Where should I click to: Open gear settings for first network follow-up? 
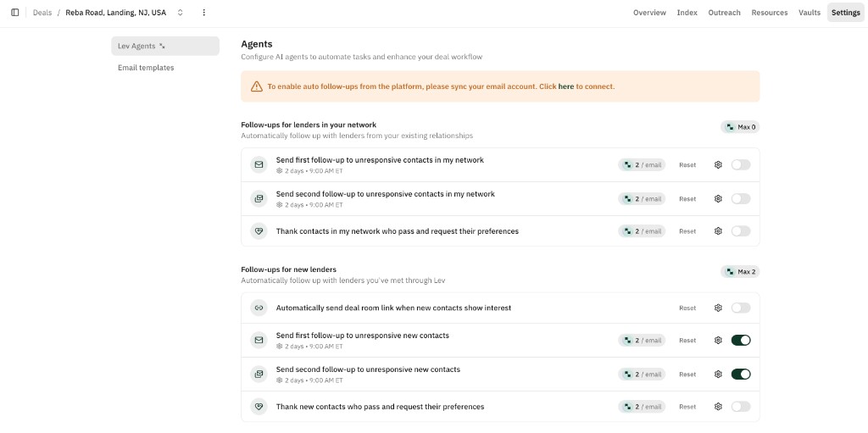point(718,164)
